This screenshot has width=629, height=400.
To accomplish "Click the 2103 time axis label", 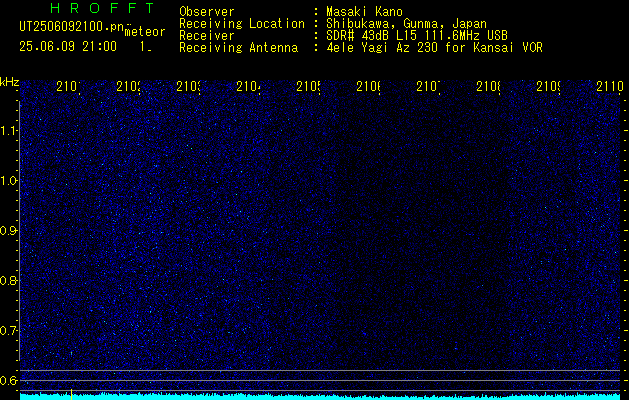I will point(189,87).
